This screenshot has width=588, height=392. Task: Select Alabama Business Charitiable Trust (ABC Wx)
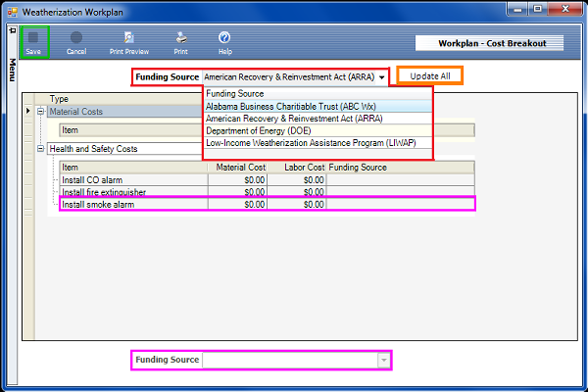[x=318, y=106]
